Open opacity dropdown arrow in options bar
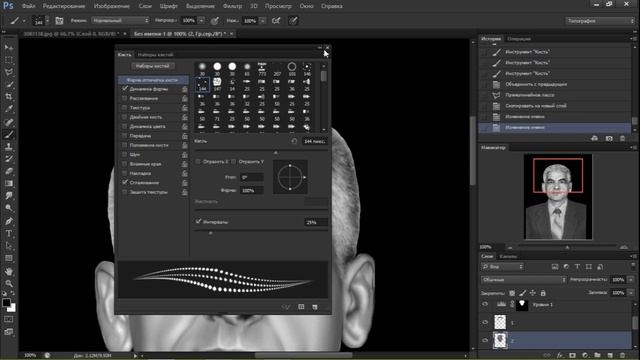This screenshot has height=360, width=640. (201, 20)
